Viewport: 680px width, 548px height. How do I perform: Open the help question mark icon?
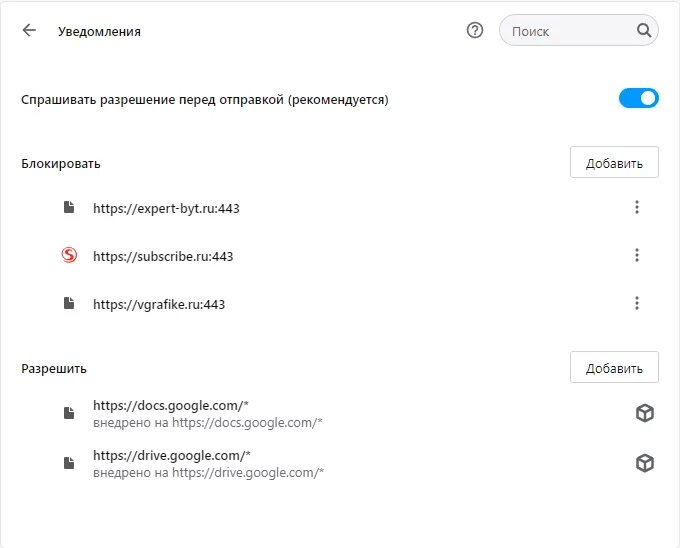point(474,30)
